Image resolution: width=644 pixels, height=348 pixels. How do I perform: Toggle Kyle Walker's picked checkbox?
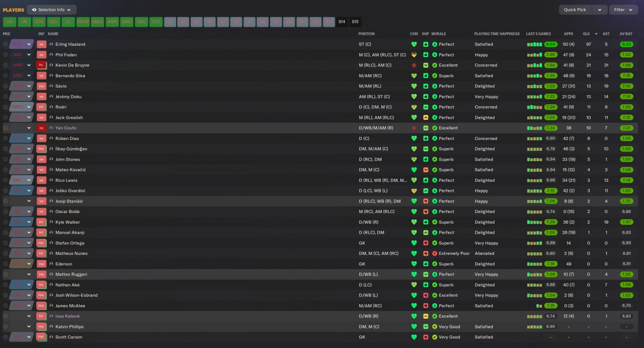tap(6, 222)
